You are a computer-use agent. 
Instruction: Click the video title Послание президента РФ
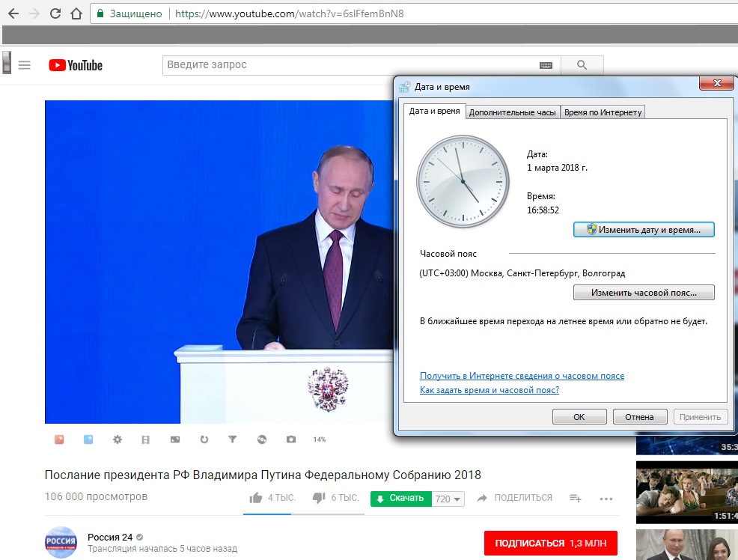click(263, 475)
